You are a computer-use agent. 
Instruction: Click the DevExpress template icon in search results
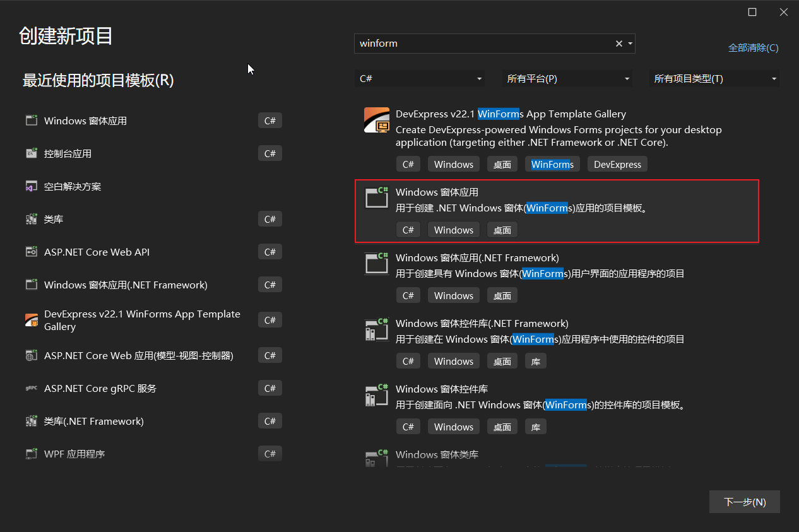[377, 120]
